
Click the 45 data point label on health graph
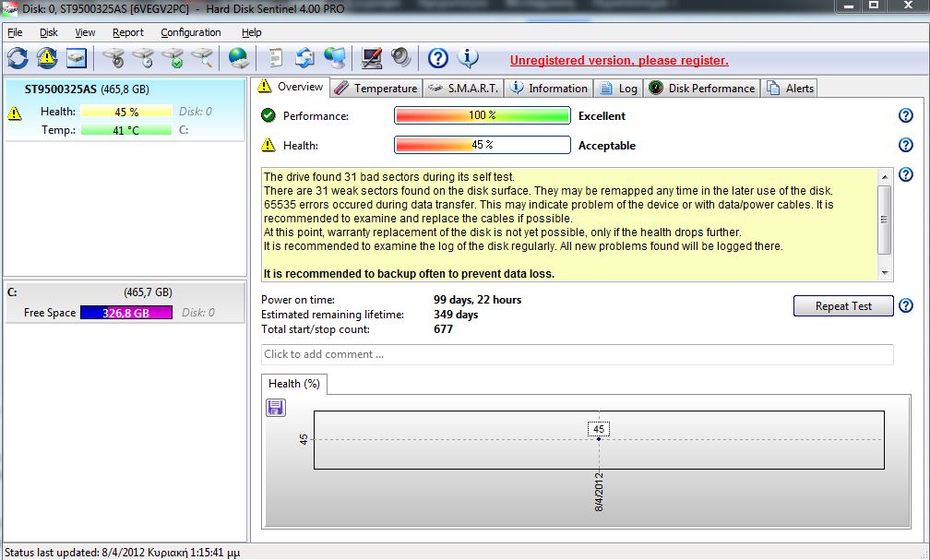[x=599, y=429]
